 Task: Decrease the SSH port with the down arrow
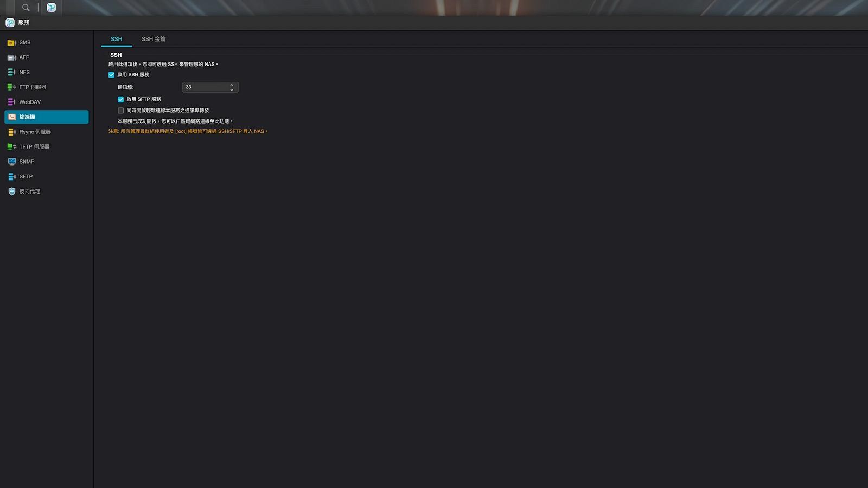point(232,89)
